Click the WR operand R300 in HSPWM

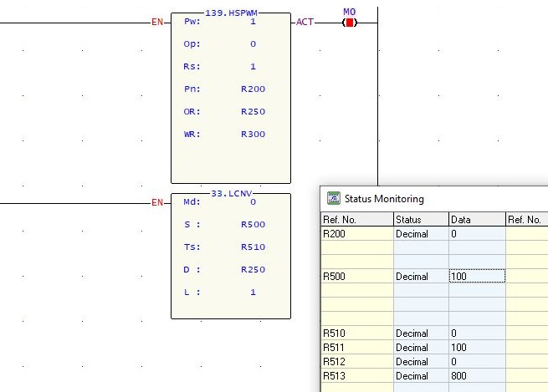[x=253, y=134]
